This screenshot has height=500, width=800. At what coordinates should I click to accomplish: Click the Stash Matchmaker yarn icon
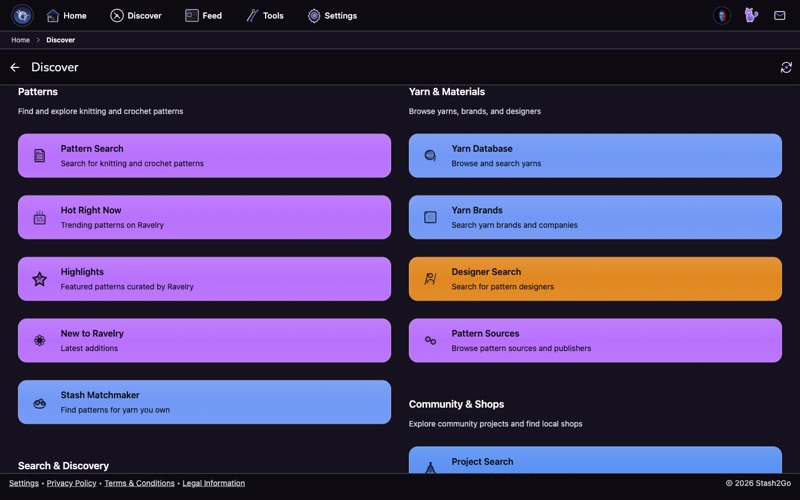click(x=39, y=403)
